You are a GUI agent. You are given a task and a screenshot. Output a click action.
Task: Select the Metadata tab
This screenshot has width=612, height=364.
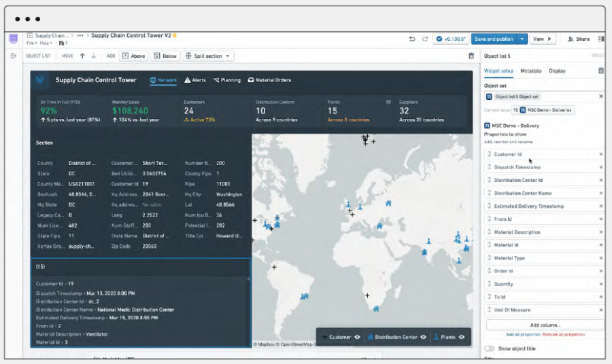coord(531,71)
